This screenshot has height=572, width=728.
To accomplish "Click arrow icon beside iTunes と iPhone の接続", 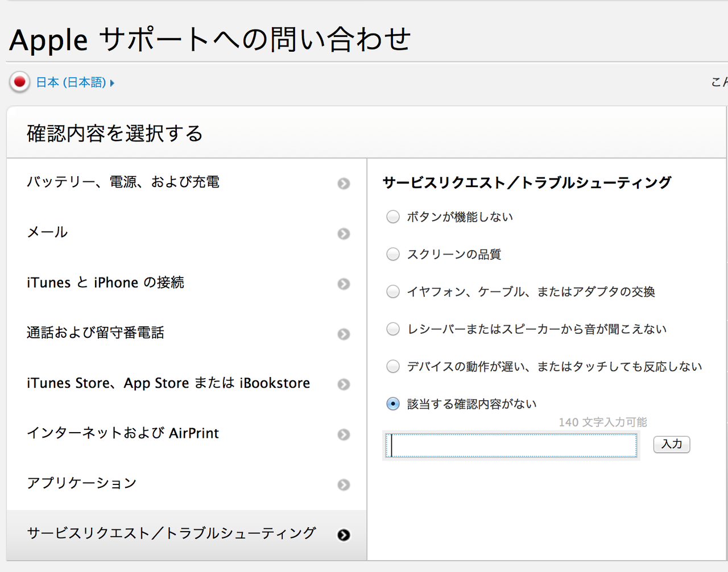I will pyautogui.click(x=344, y=284).
